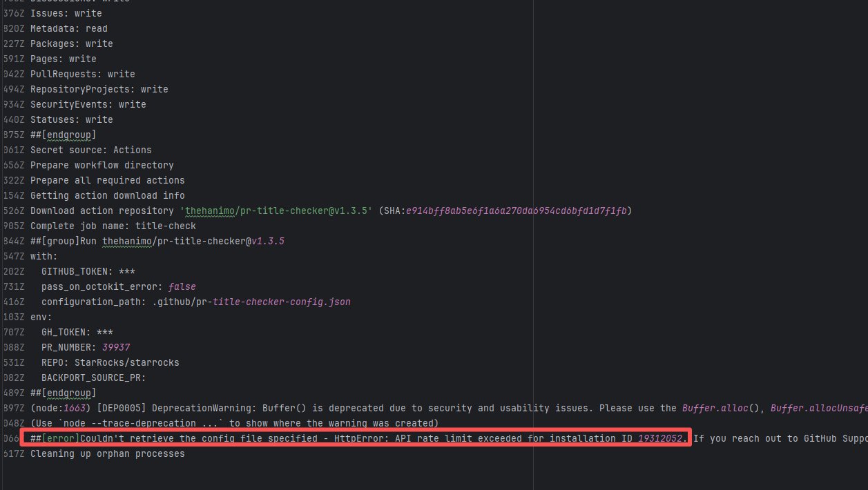
Task: Click the 'Secret source: Actions' line
Action: click(x=90, y=150)
